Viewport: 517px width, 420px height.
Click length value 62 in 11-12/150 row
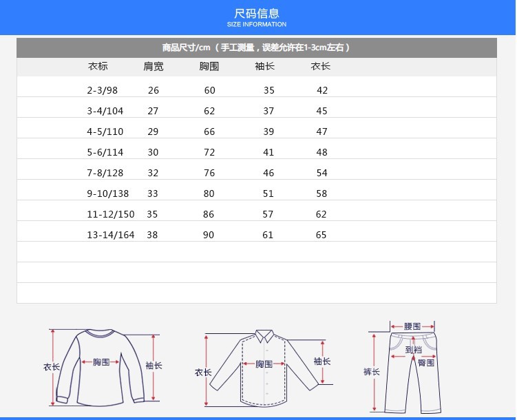pyautogui.click(x=321, y=214)
